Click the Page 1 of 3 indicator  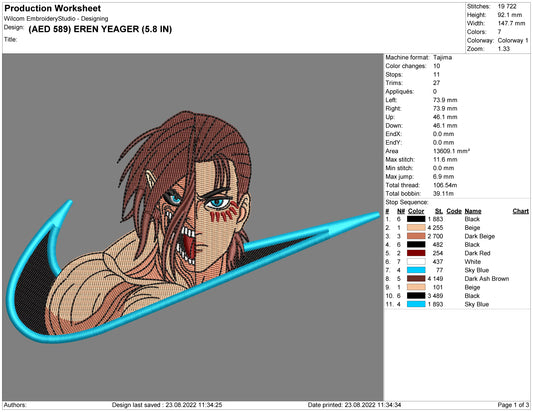click(x=513, y=405)
